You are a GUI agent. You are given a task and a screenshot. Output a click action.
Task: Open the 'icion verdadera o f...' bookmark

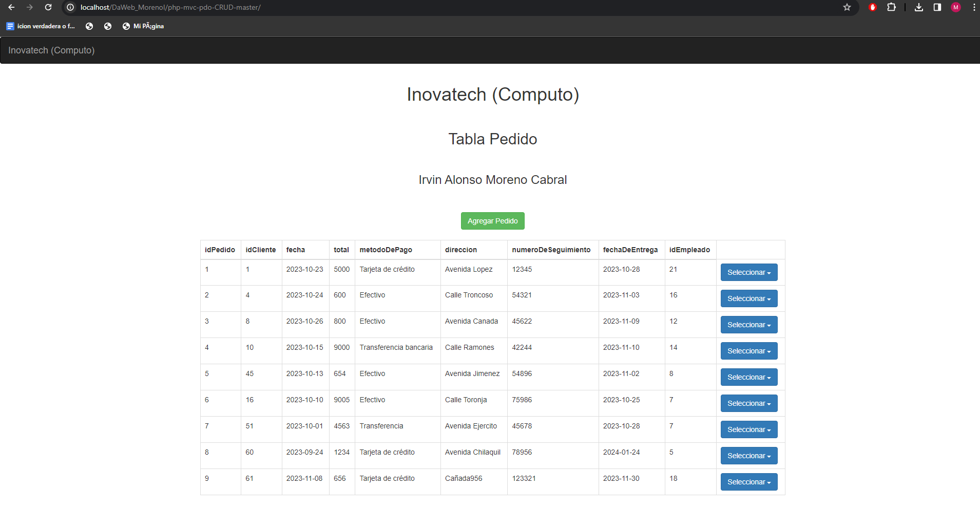click(40, 26)
